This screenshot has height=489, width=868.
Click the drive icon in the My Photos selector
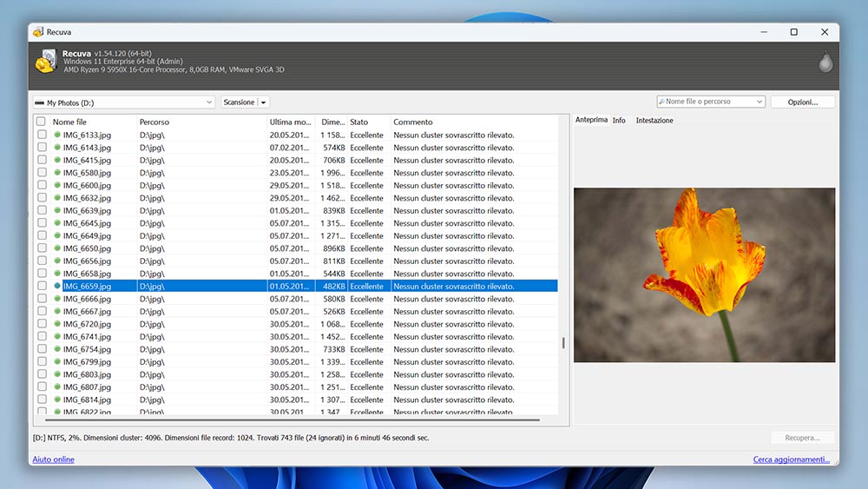[x=39, y=102]
